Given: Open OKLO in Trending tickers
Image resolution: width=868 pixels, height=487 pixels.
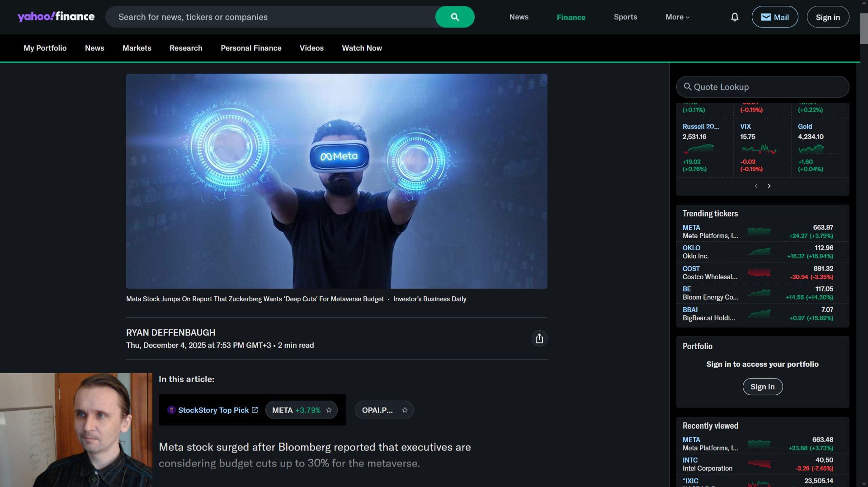Looking at the screenshot, I should [691, 248].
